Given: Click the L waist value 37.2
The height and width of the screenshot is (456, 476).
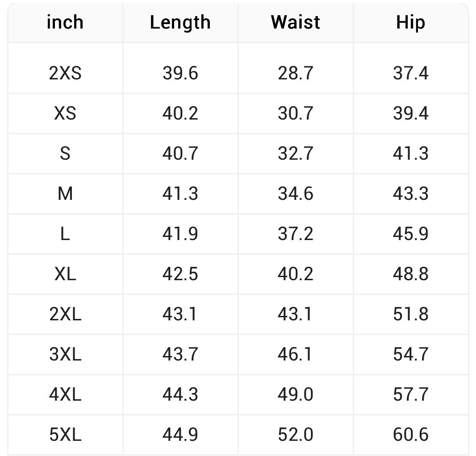Looking at the screenshot, I should [295, 234].
